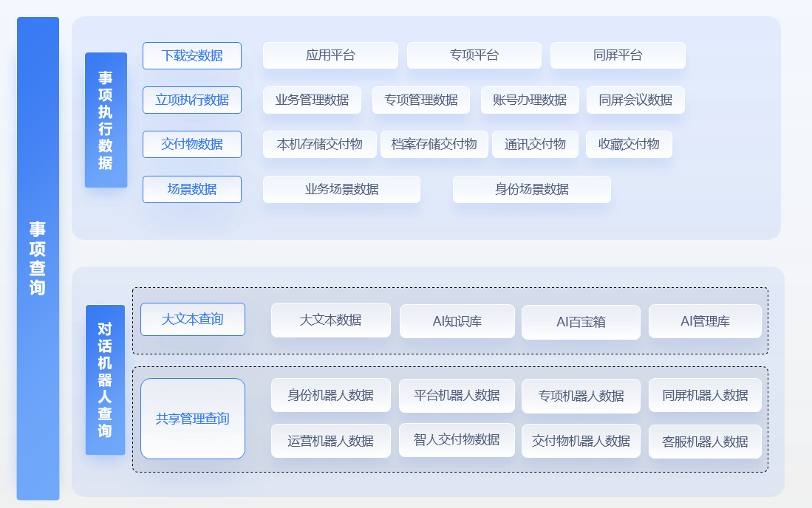Select 客服机器人数据 item
812x508 pixels.
pyautogui.click(x=705, y=442)
